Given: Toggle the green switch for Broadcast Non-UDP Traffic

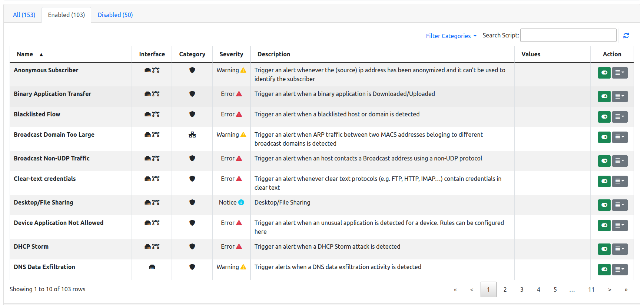Looking at the screenshot, I should pos(604,161).
